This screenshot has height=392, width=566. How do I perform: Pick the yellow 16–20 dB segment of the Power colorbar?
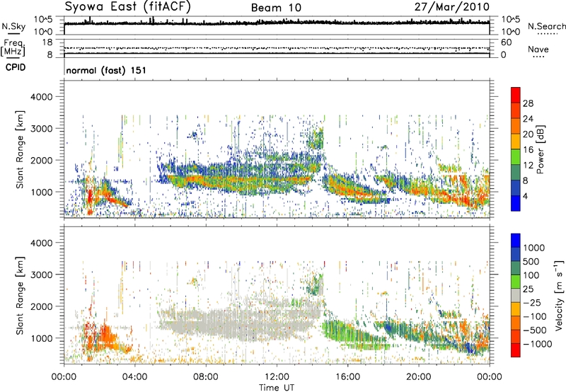tap(516, 141)
